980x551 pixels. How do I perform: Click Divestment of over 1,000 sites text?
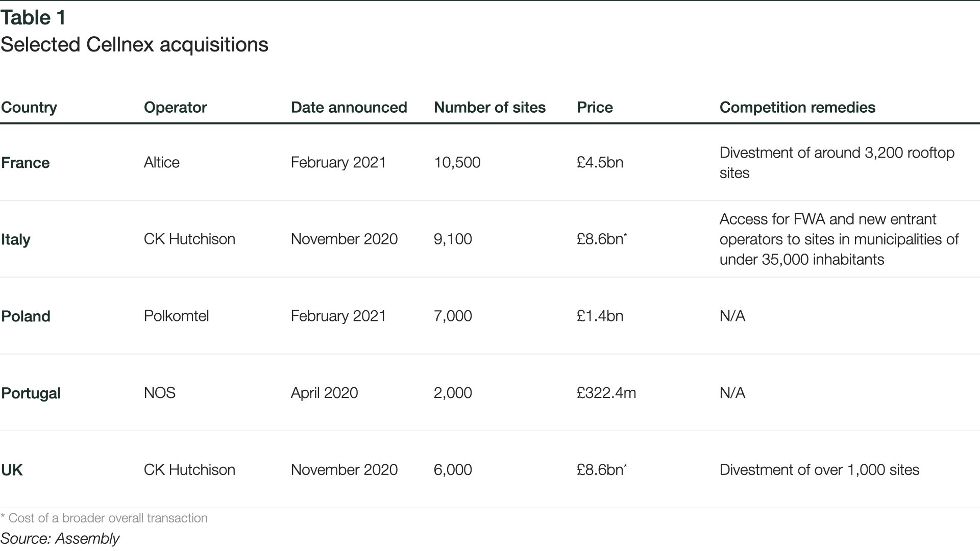pos(819,470)
